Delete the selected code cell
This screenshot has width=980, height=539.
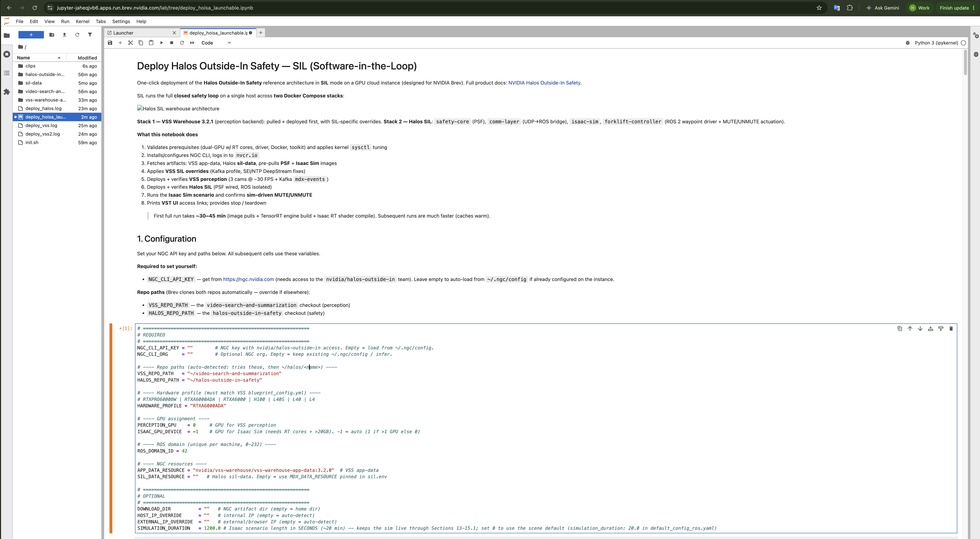[x=951, y=329]
